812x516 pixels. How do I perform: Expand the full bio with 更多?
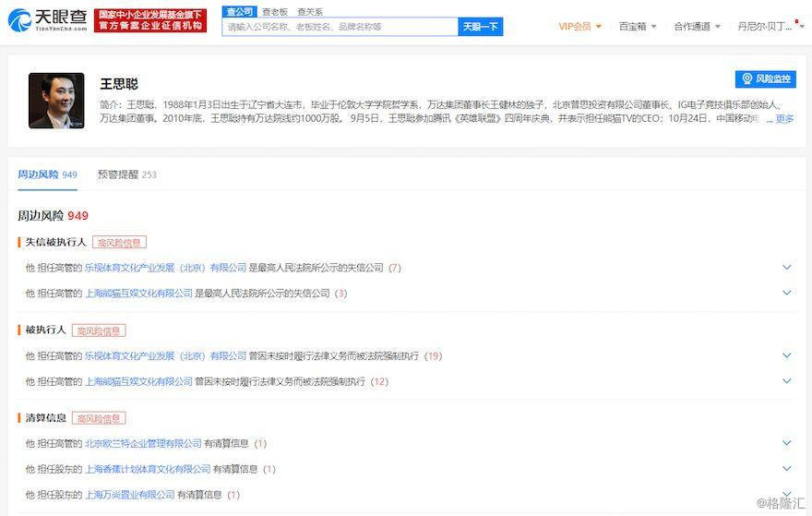pos(784,118)
